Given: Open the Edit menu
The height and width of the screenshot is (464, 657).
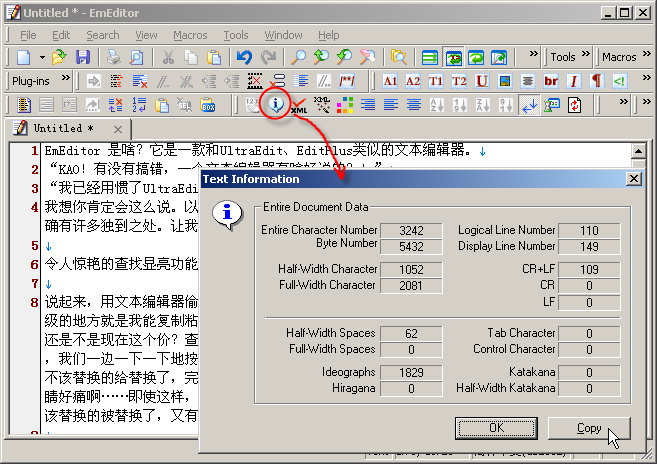Looking at the screenshot, I should coord(61,35).
